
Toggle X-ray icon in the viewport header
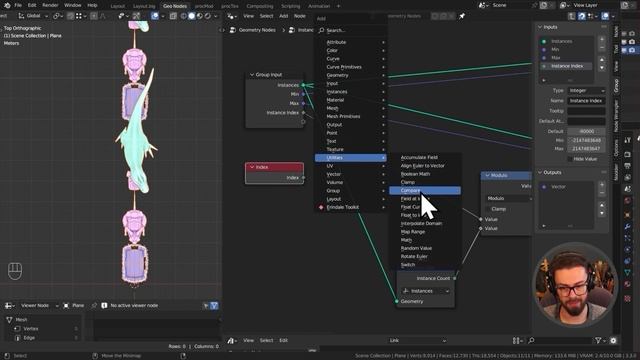tap(173, 16)
